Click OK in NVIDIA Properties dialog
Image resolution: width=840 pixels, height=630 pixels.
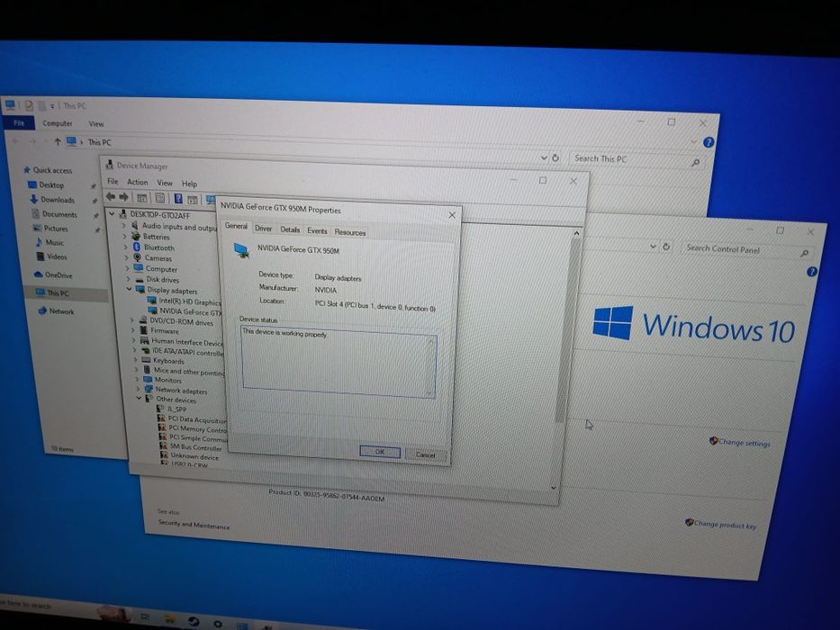point(380,452)
